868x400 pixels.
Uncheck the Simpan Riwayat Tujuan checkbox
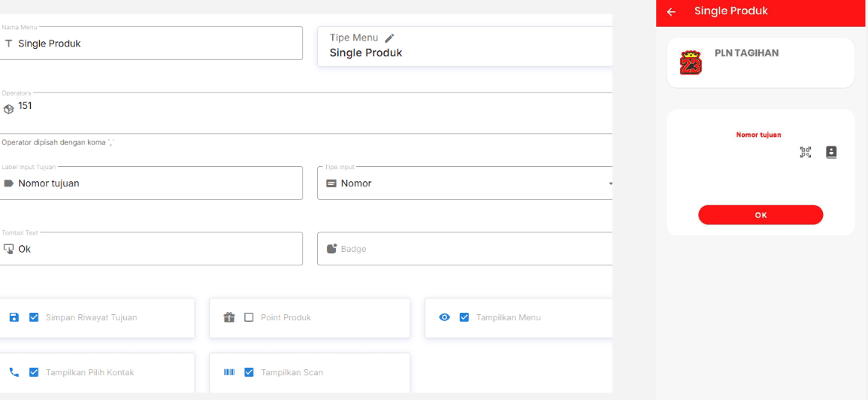point(34,317)
